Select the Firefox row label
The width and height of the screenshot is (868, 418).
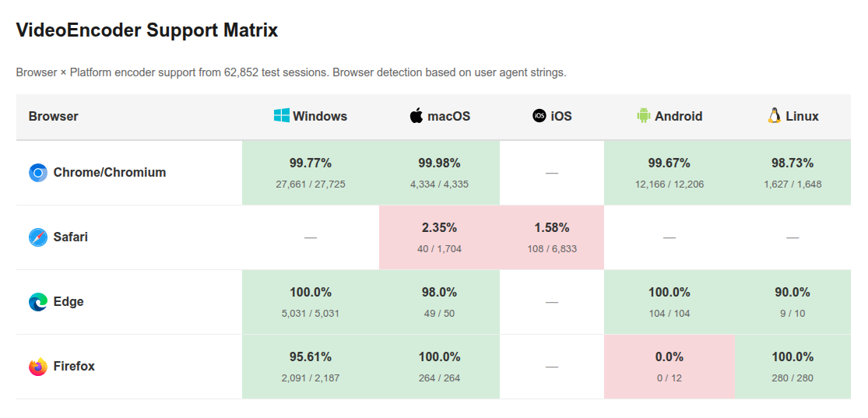pyautogui.click(x=74, y=367)
